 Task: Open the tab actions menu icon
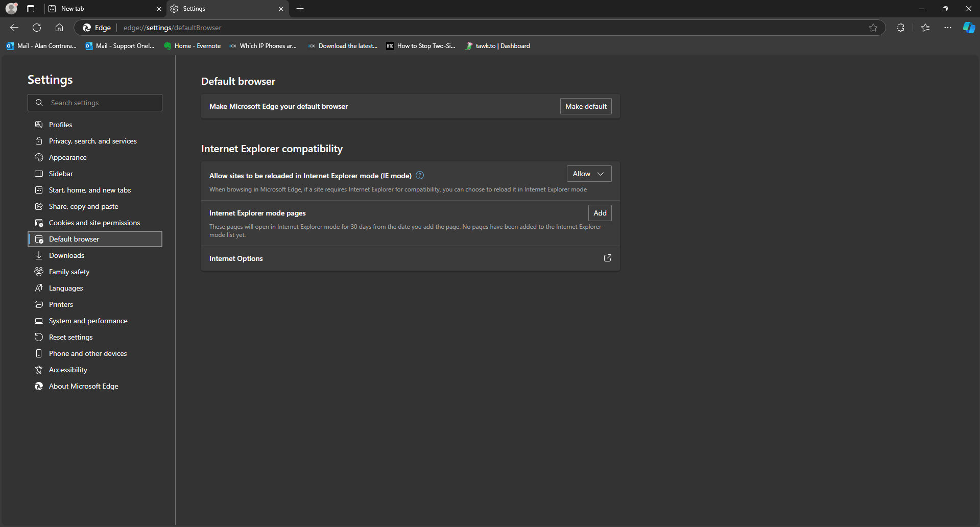pos(31,9)
